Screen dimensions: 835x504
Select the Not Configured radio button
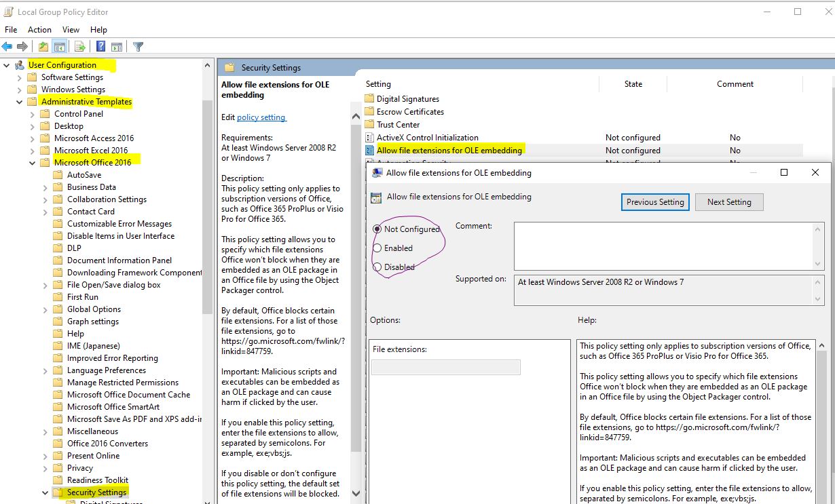click(377, 229)
